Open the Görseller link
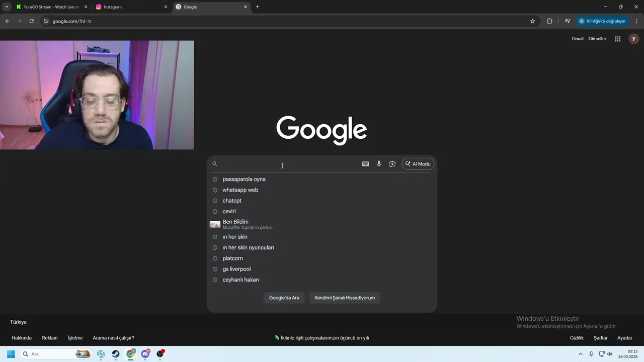 597,39
